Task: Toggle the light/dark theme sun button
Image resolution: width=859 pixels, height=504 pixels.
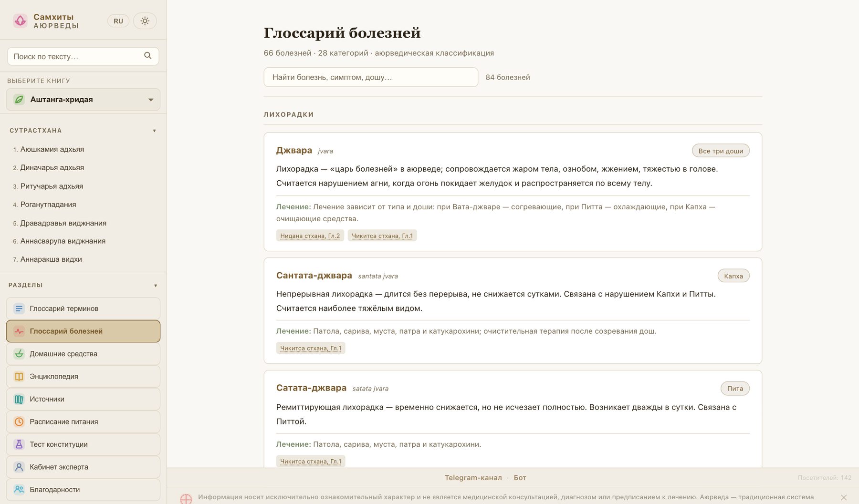Action: [145, 21]
